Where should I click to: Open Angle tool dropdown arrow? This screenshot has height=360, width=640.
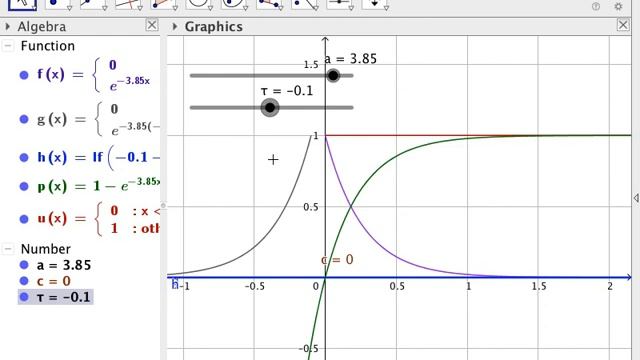[x=281, y=8]
